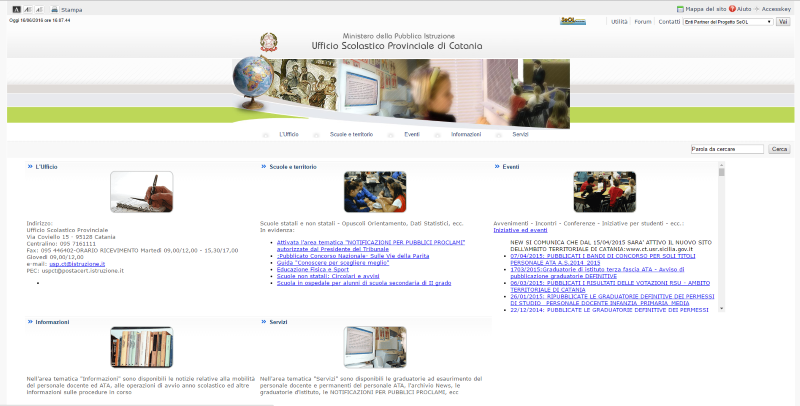
Task: Click the Parola da cercare search field
Action: coord(727,149)
